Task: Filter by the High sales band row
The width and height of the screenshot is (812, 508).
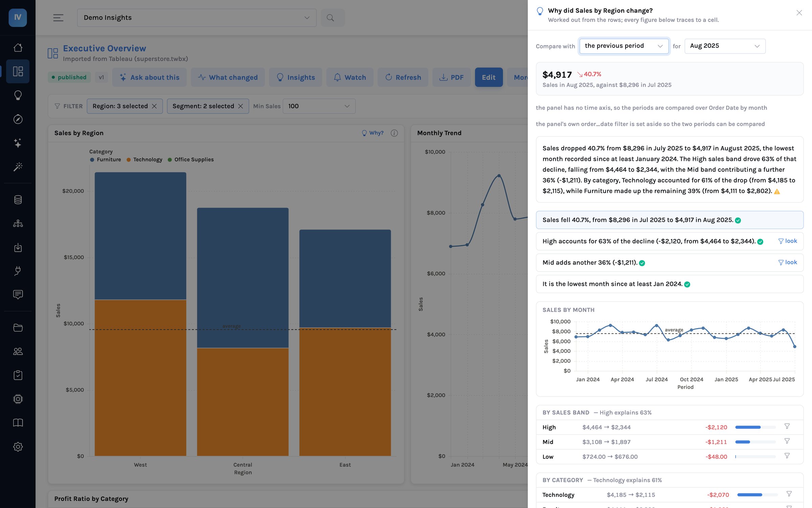Action: (787, 426)
